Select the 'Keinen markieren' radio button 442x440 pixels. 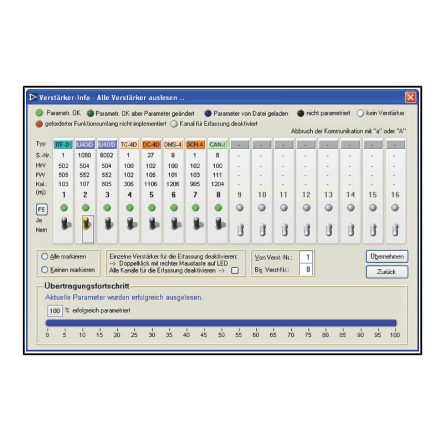(45, 269)
